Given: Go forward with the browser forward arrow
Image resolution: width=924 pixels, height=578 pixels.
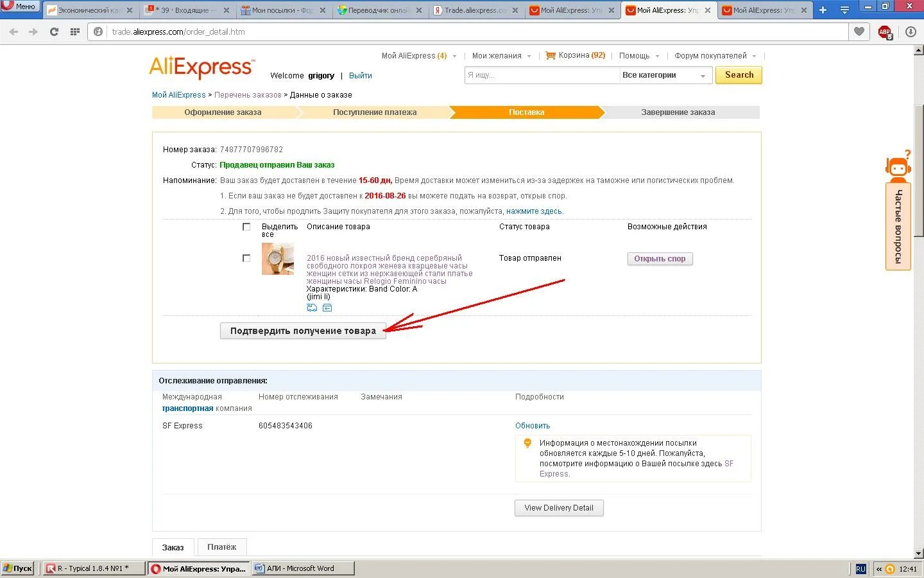Looking at the screenshot, I should point(33,31).
